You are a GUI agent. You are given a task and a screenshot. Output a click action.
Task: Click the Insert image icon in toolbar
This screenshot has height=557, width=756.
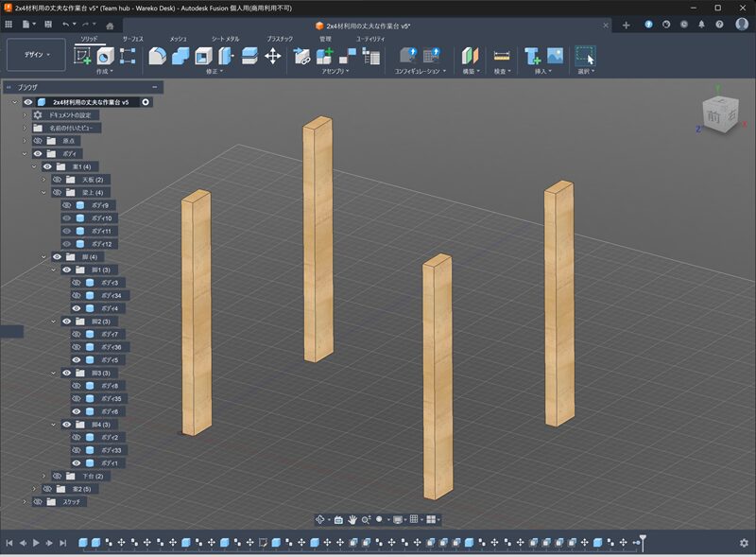tap(555, 56)
